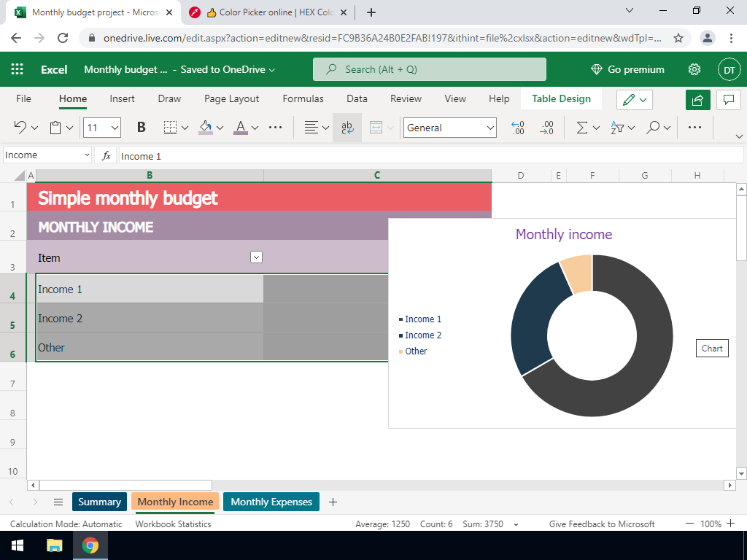Click the Decrease Decimal icon

click(x=546, y=128)
